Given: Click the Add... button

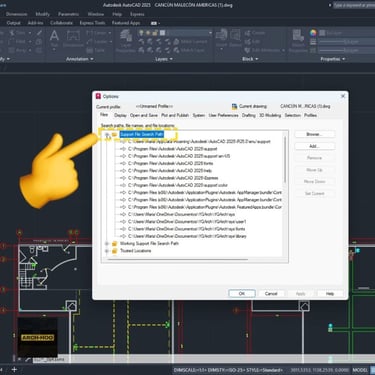Looking at the screenshot, I should point(314,146).
